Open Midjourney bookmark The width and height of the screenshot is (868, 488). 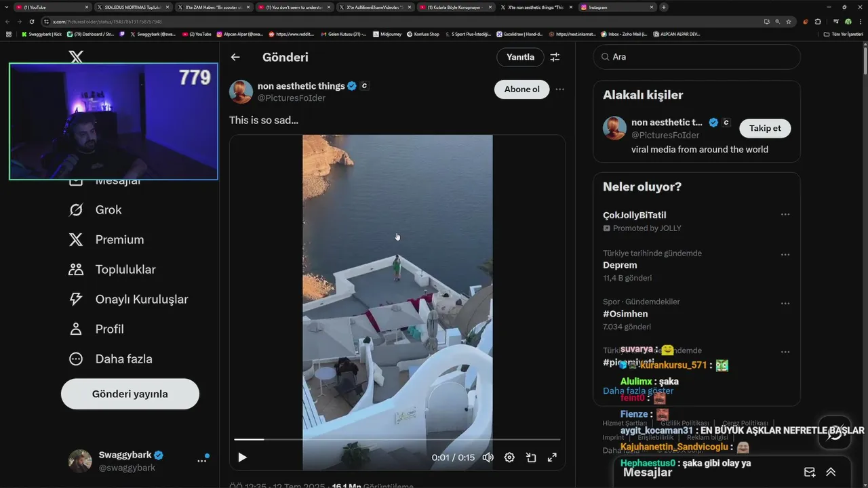pyautogui.click(x=388, y=34)
